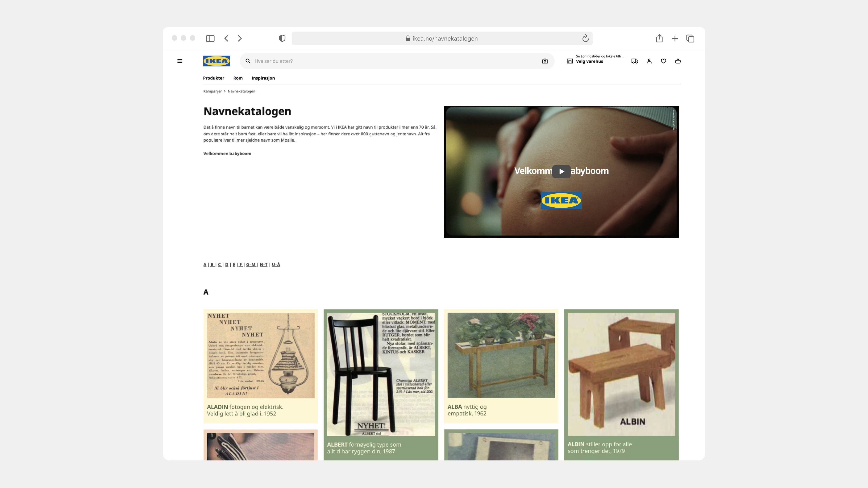This screenshot has width=868, height=488.
Task: Jump to G–M section
Action: coord(251,265)
